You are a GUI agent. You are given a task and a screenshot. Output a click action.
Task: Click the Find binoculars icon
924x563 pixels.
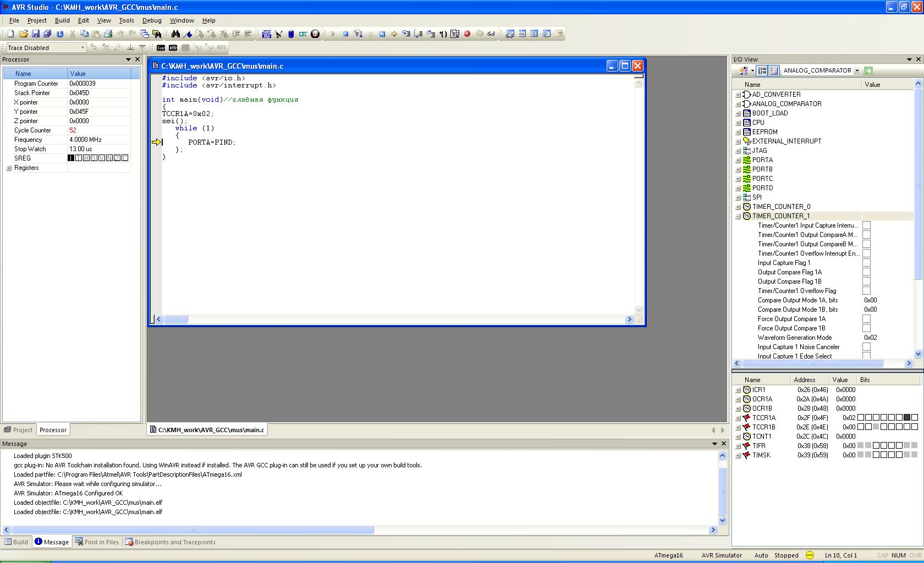(175, 34)
